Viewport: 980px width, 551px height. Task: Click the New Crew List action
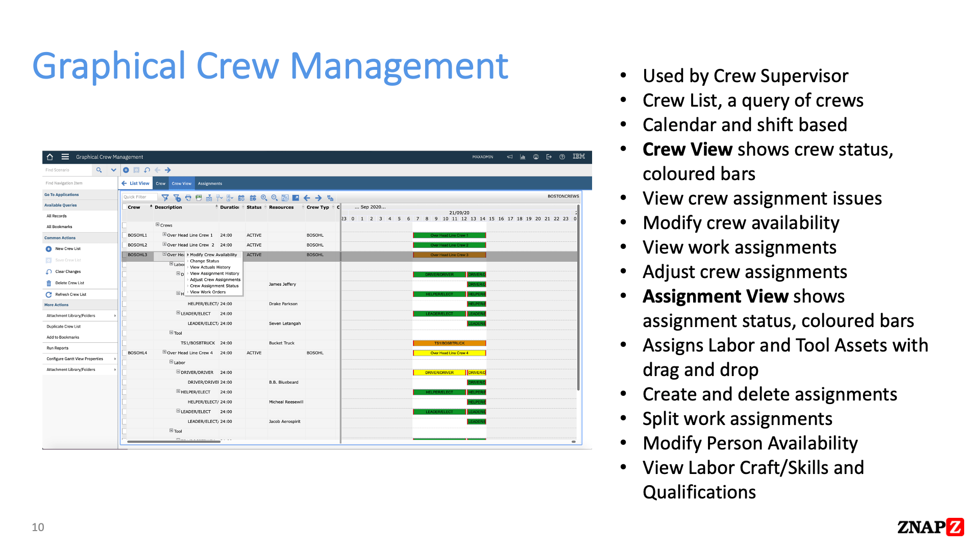coord(68,249)
